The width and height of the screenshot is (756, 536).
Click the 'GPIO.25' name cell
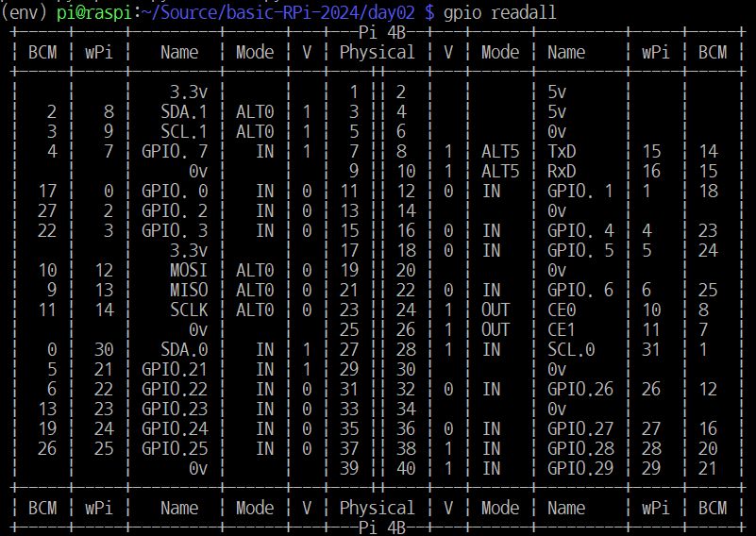point(175,448)
